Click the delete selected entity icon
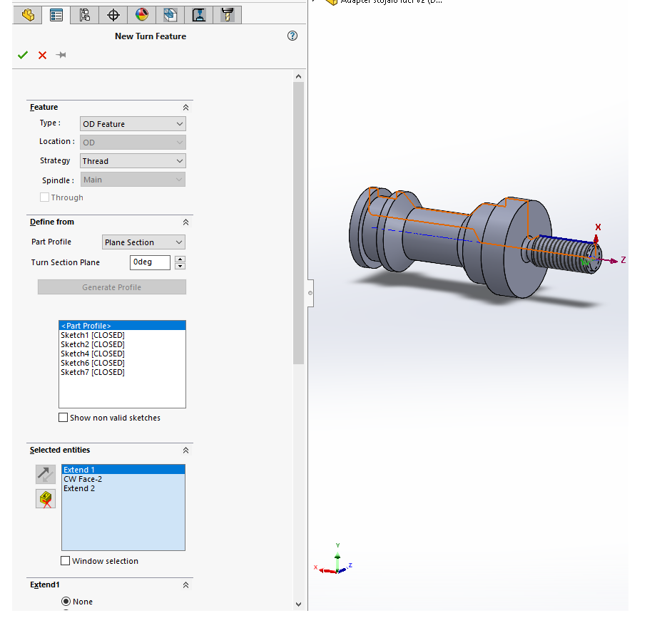This screenshot has height=618, width=672. point(46,499)
